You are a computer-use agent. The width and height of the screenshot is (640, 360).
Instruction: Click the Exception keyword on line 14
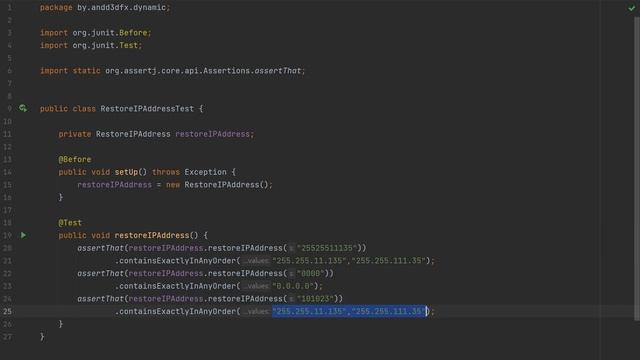click(x=205, y=172)
